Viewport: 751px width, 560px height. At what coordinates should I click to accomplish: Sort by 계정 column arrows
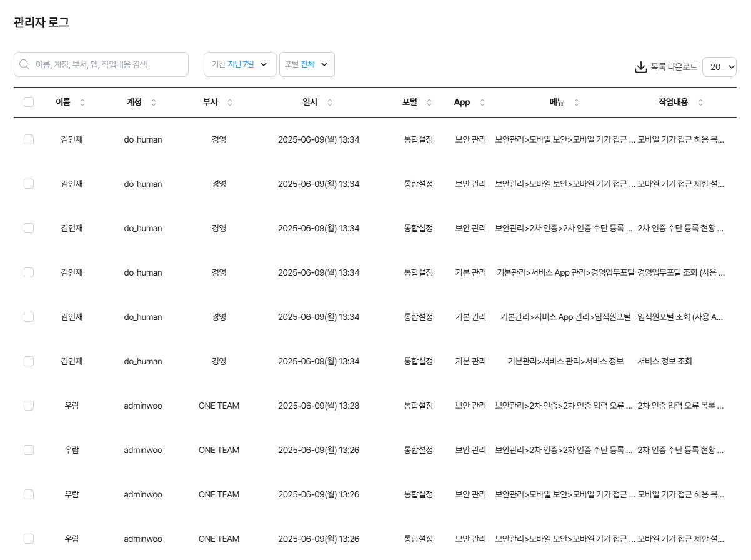(x=154, y=102)
